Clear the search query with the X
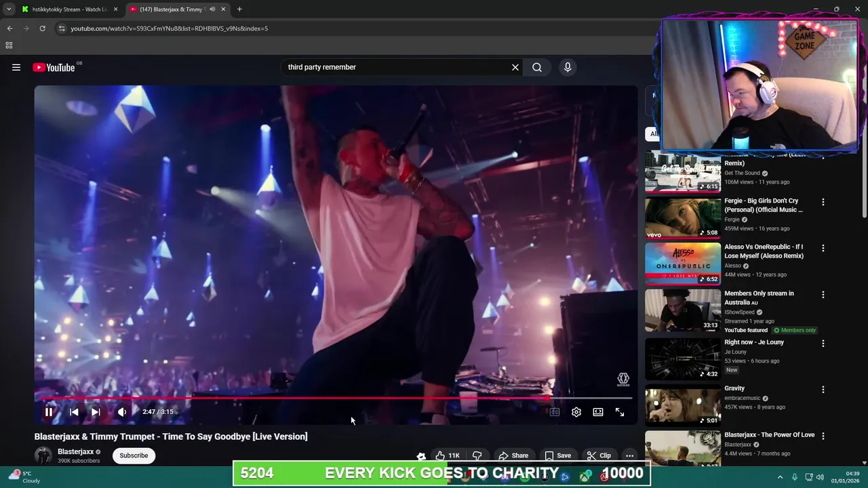868x488 pixels. coord(515,67)
